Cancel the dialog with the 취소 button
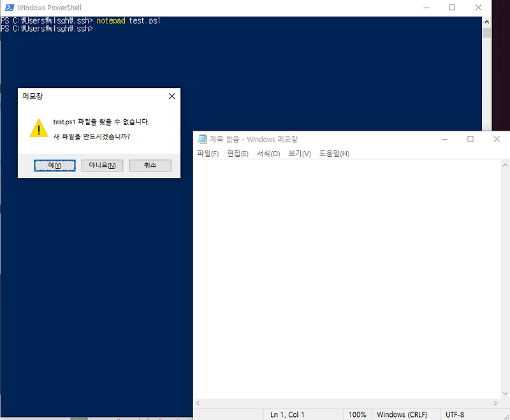510x420 pixels. coord(150,165)
